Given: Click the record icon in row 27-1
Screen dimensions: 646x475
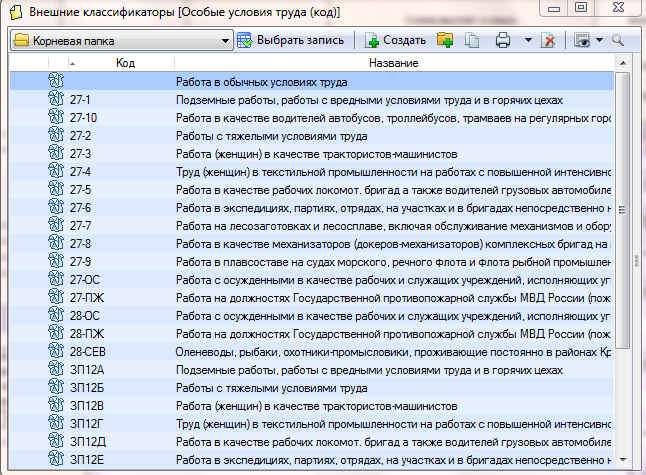Looking at the screenshot, I should (x=56, y=99).
